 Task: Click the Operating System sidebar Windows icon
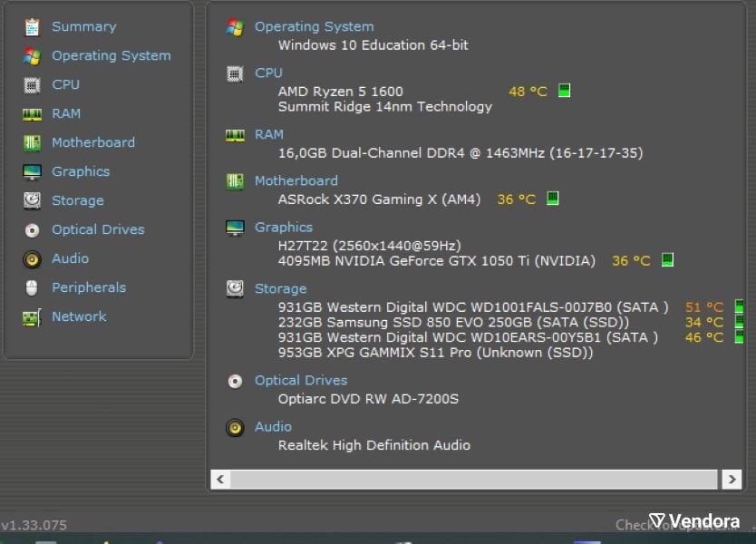coord(32,56)
